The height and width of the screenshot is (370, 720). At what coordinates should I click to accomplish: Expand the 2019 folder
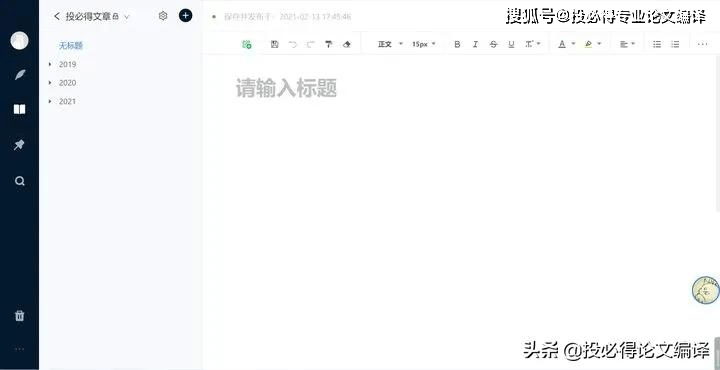point(50,64)
